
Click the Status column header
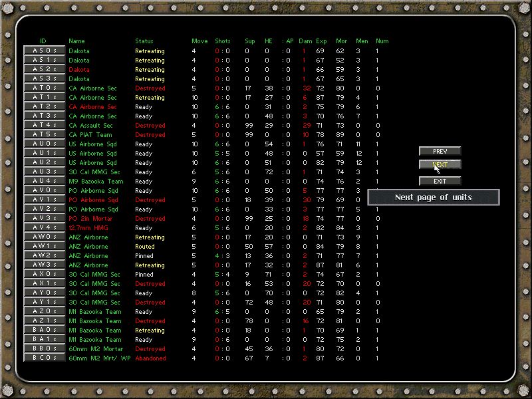click(x=144, y=41)
